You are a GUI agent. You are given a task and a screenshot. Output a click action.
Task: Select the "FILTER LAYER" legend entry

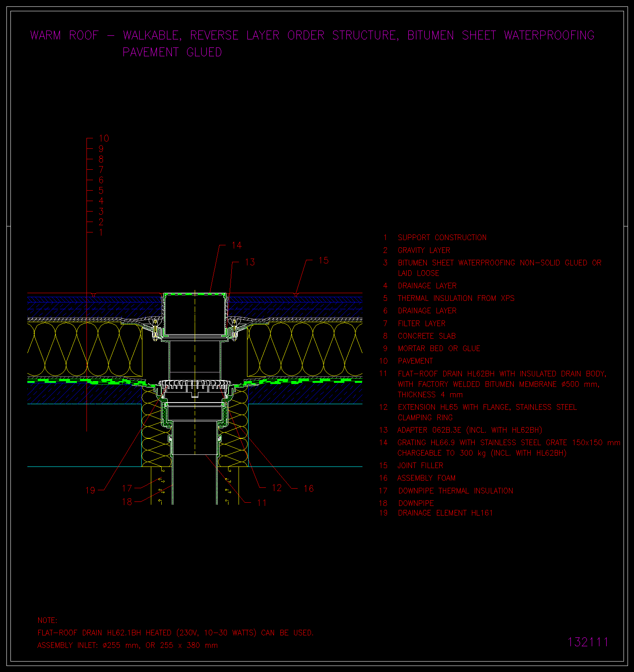pyautogui.click(x=421, y=323)
